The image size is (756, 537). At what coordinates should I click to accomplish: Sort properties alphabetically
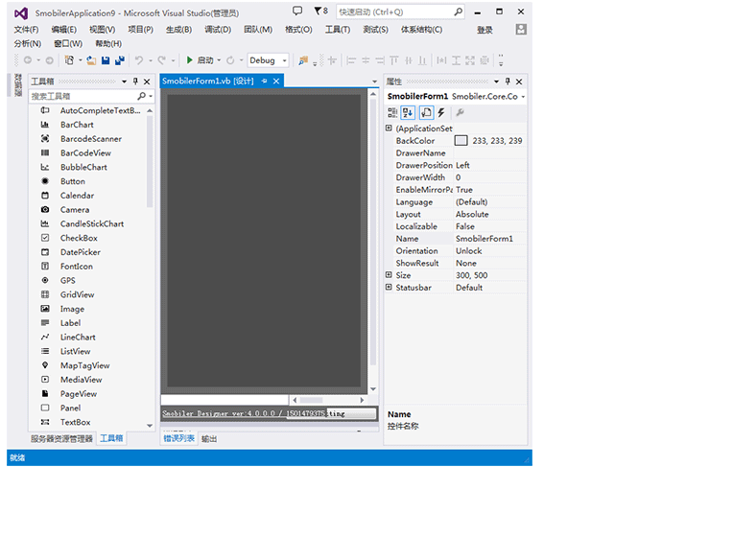coord(408,113)
